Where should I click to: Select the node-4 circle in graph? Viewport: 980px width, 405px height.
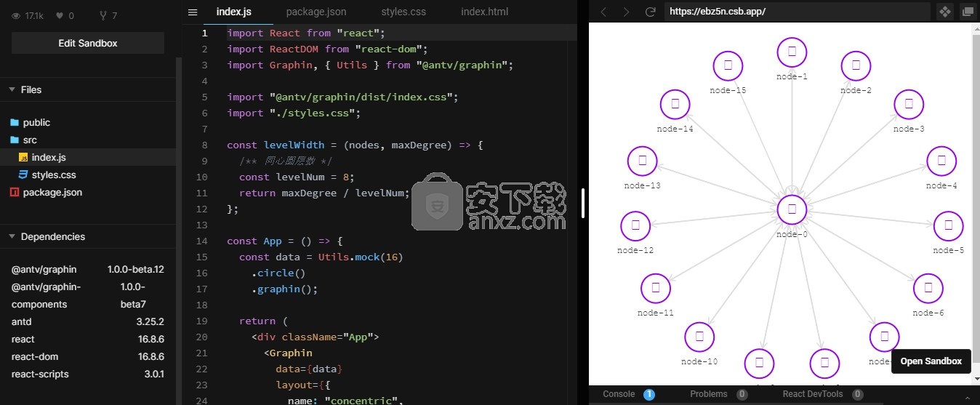941,161
